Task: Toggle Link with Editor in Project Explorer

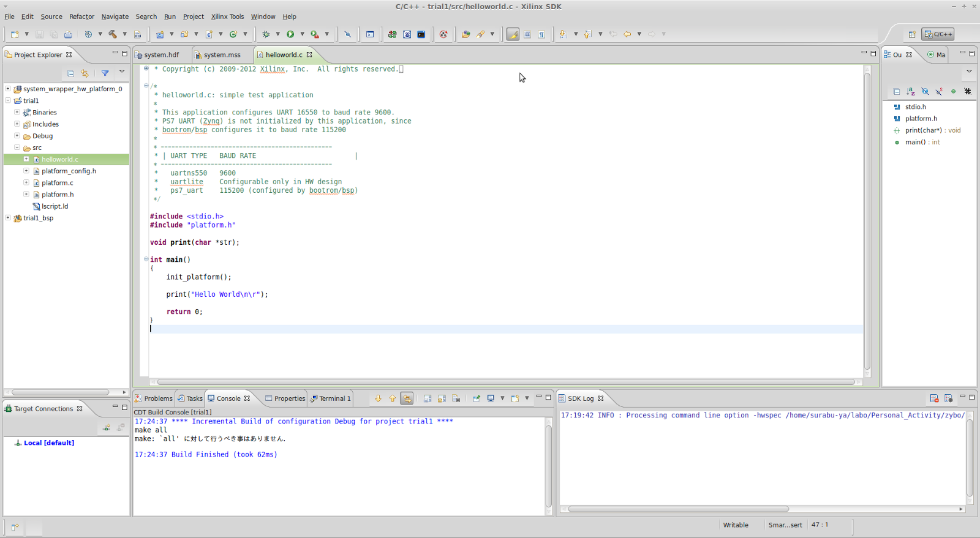Action: [x=85, y=73]
